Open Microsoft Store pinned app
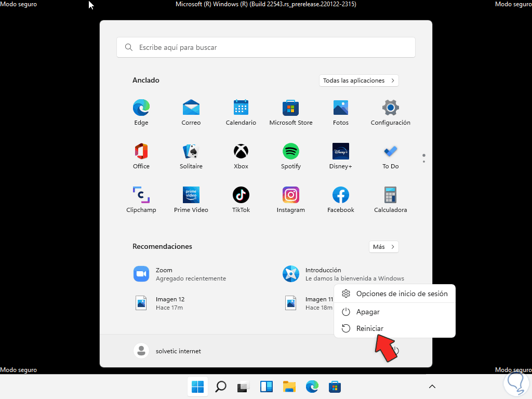Image resolution: width=532 pixels, height=399 pixels. [291, 113]
